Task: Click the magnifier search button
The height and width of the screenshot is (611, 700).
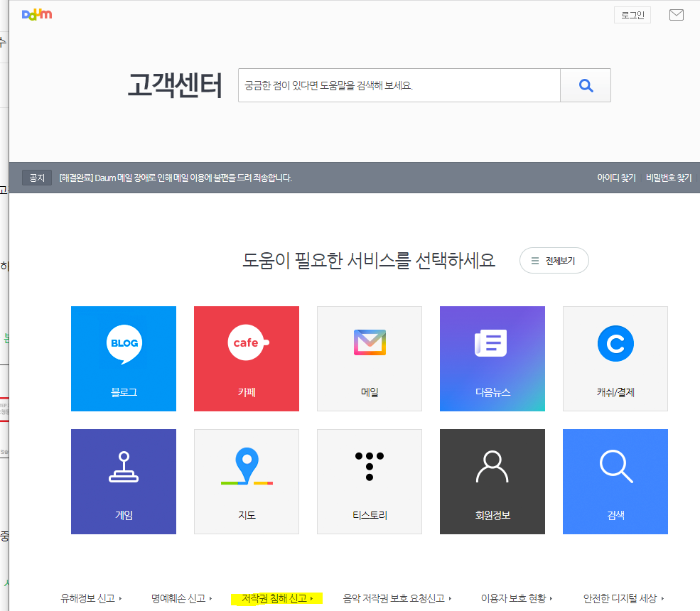Action: point(586,85)
